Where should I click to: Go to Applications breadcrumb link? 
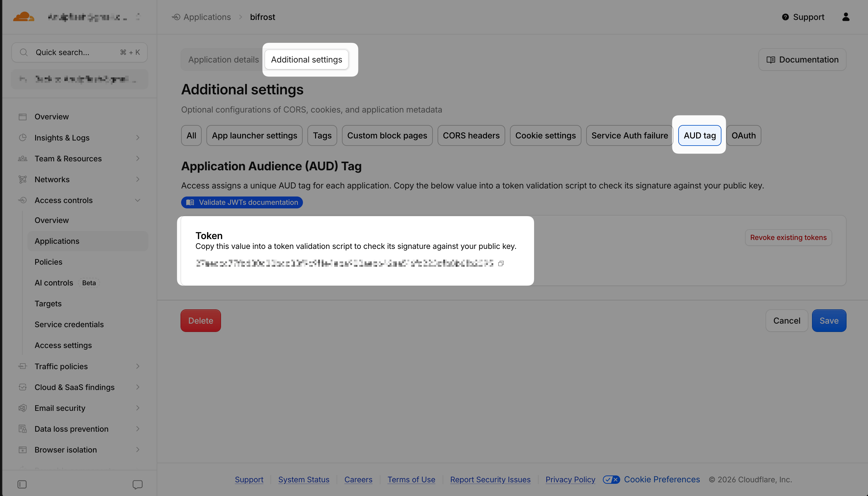pos(207,17)
